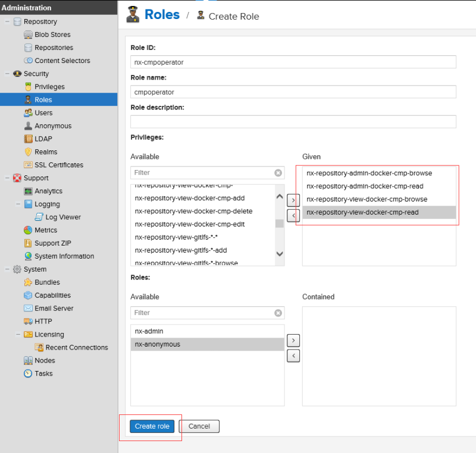476x453 pixels.
Task: Open the Email Server menu item
Action: pyautogui.click(x=54, y=309)
